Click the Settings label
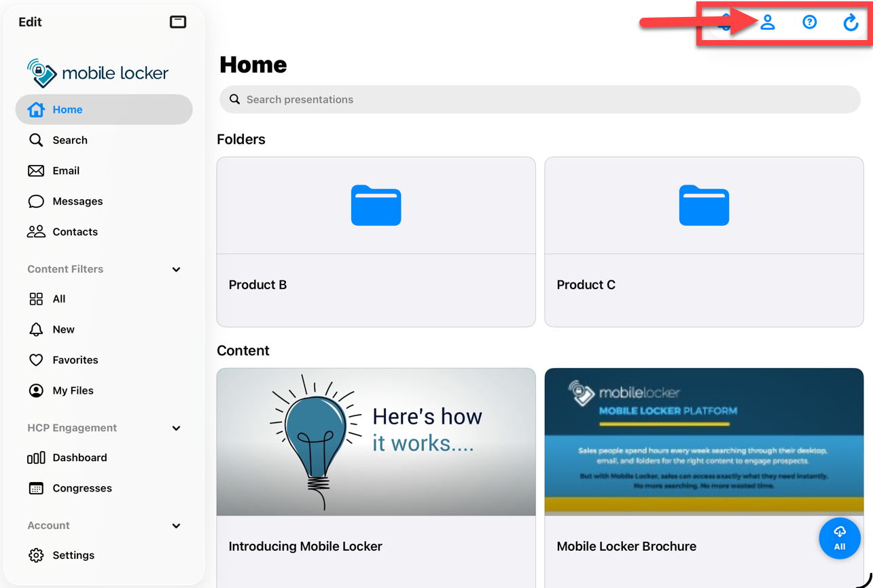The image size is (873, 588). (73, 555)
